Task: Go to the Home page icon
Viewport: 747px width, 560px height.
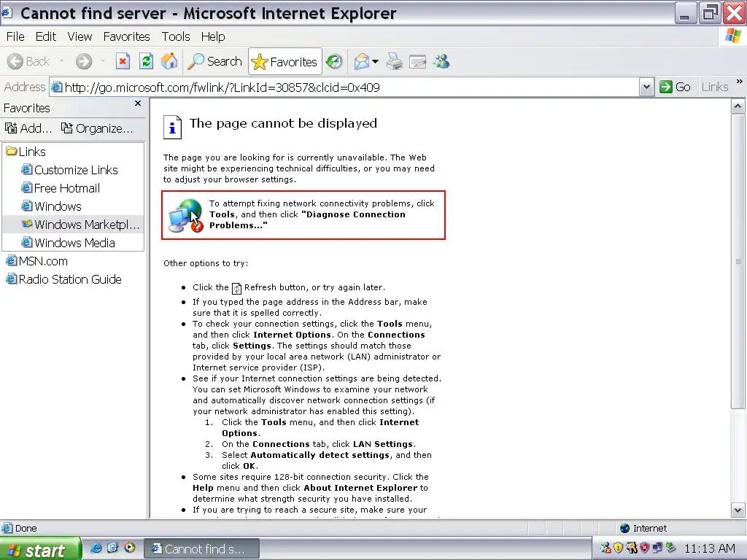Action: [x=169, y=61]
